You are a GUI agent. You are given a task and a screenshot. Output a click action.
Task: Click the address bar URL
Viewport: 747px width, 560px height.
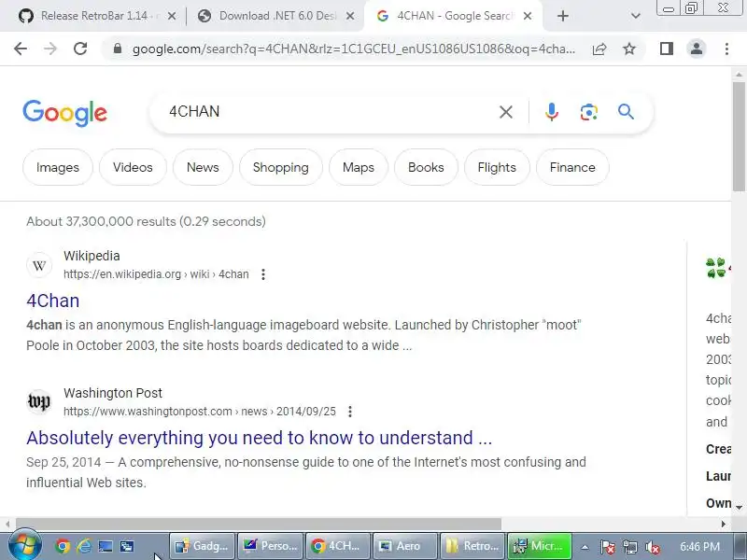point(354,49)
